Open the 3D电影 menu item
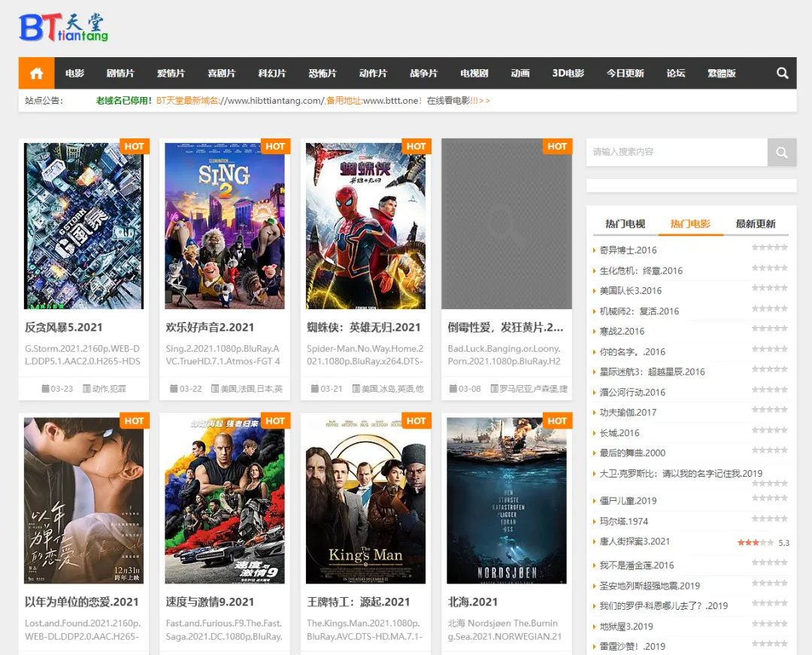Screen dimensions: 812x655 point(568,73)
